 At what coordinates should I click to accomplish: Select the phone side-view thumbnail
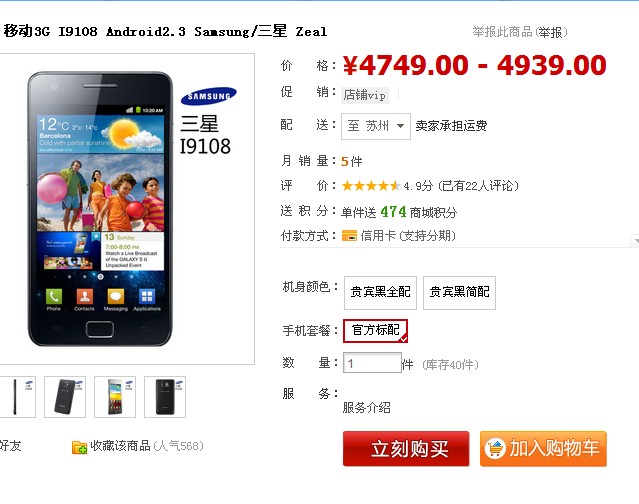click(18, 397)
